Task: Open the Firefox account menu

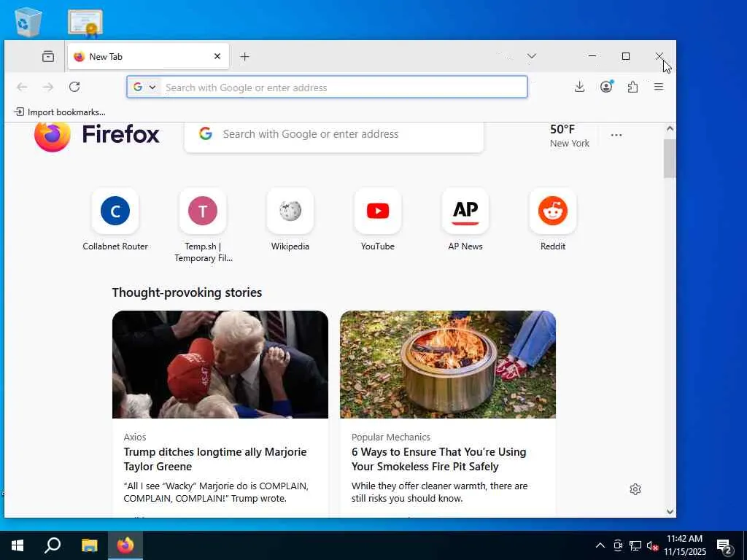Action: click(x=606, y=87)
